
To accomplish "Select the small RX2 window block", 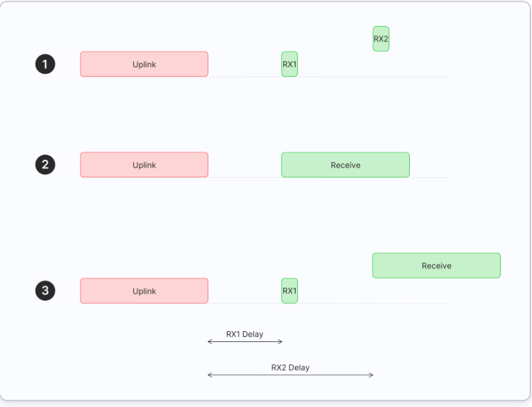I will [x=381, y=39].
